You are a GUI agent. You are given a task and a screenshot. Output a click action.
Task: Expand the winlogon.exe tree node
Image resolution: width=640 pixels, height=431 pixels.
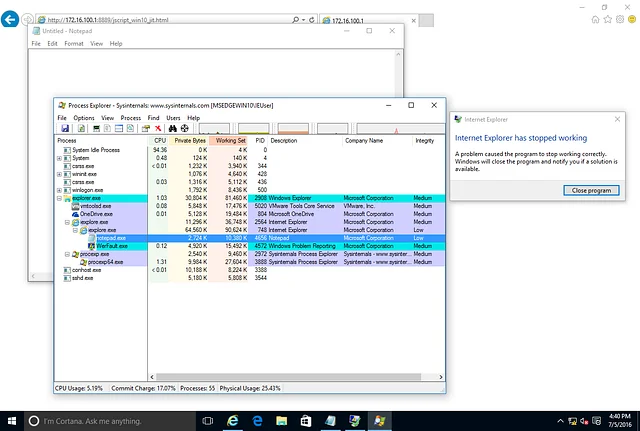(61, 189)
